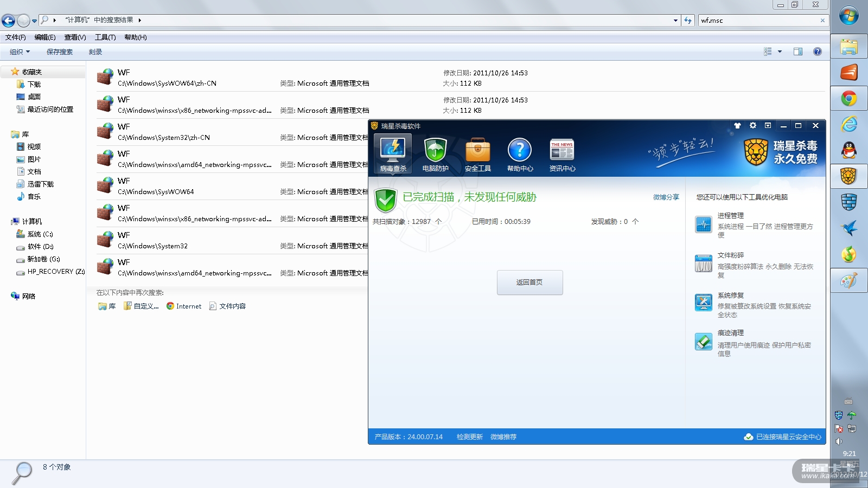Open the recent pages dropdown beside Forward
The height and width of the screenshot is (488, 868).
(x=34, y=21)
